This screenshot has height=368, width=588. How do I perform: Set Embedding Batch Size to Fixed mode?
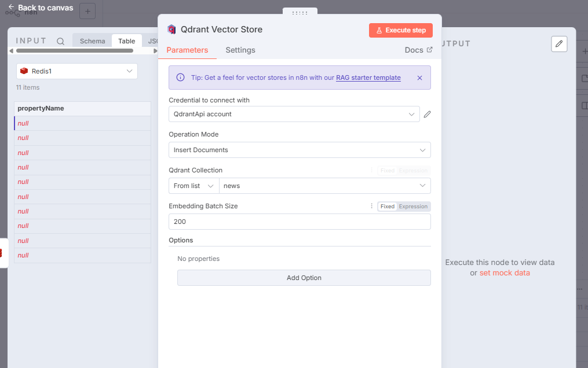(x=388, y=206)
